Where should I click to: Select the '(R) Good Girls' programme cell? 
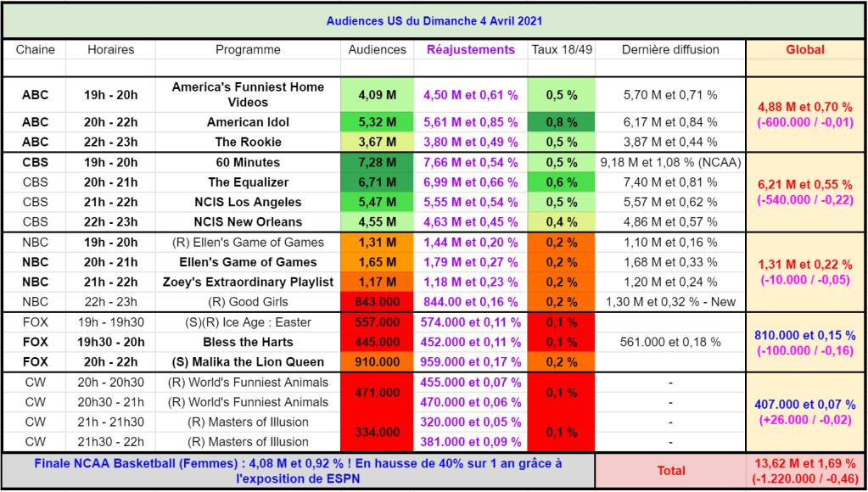pyautogui.click(x=248, y=302)
